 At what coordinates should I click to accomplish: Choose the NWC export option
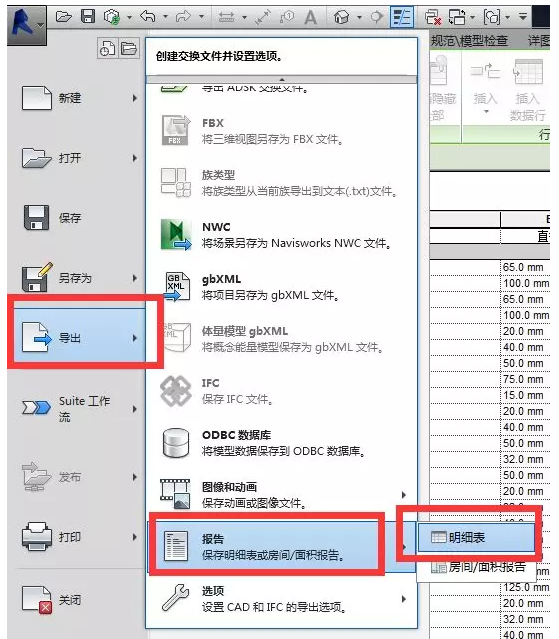[x=282, y=235]
